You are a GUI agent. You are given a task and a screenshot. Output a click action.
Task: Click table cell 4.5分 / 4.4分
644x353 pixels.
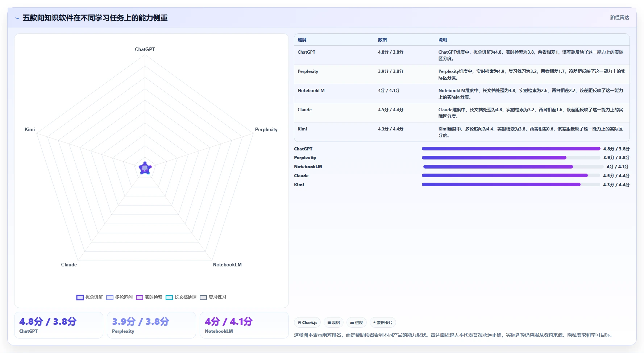(391, 110)
